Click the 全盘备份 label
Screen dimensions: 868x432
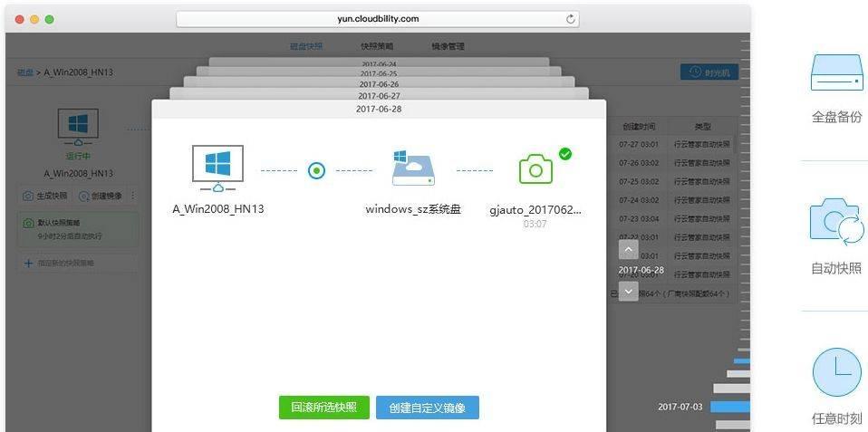(836, 117)
